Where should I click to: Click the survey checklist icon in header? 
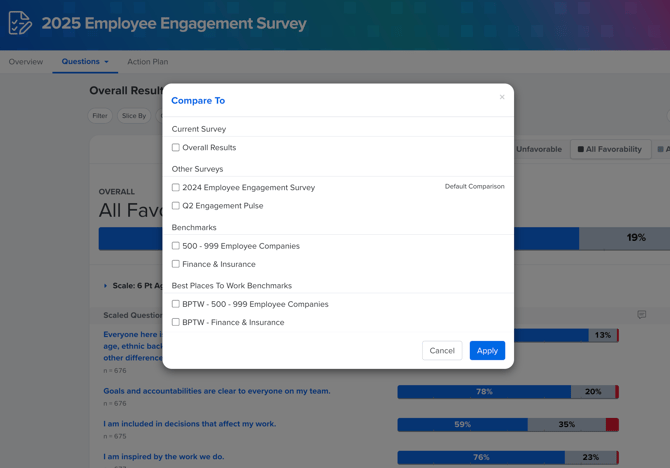[20, 23]
